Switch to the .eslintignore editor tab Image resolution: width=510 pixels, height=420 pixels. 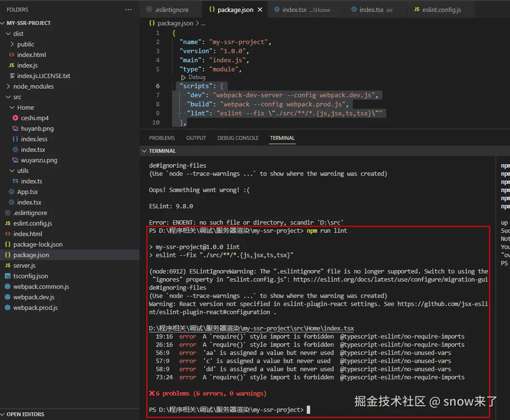(171, 10)
